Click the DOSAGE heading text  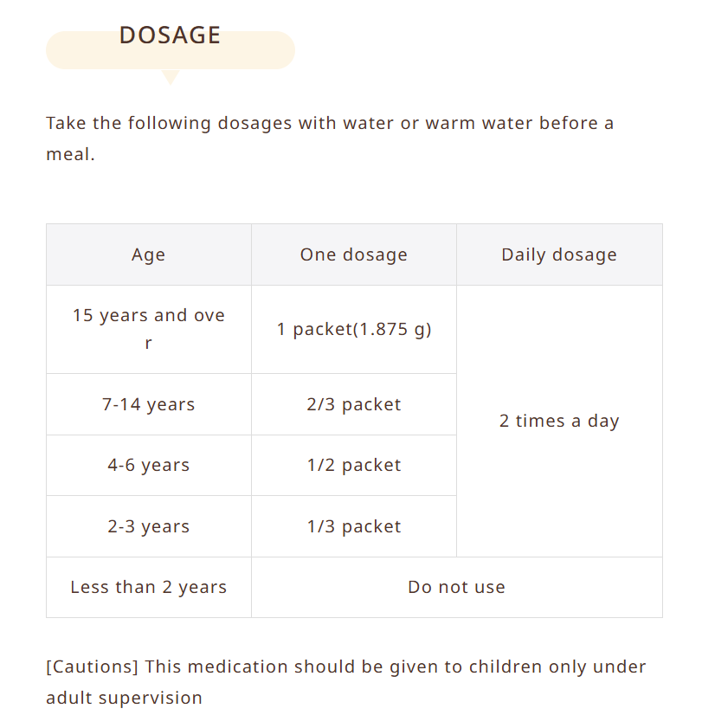click(x=170, y=35)
